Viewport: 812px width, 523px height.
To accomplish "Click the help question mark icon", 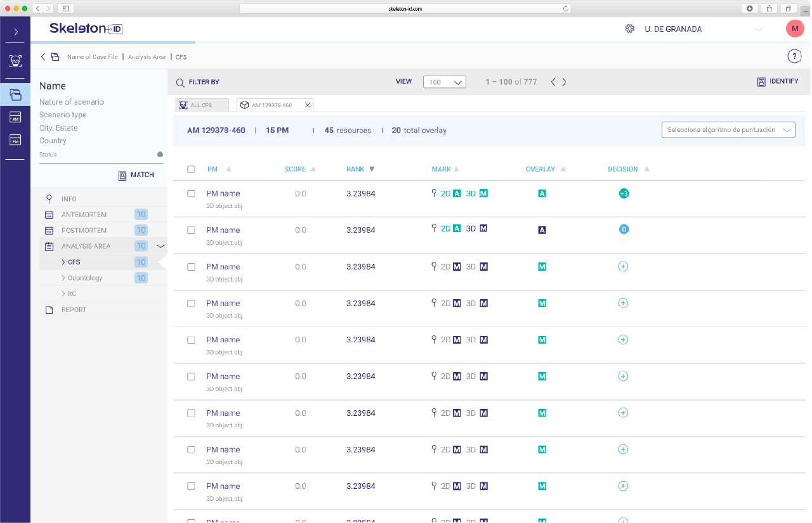I will coord(794,56).
